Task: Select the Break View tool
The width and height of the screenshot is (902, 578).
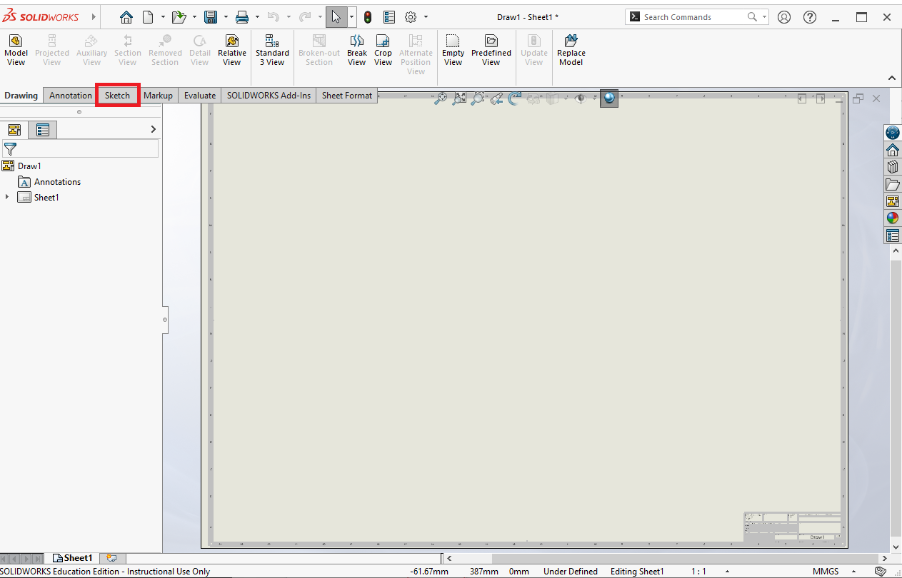Action: [x=356, y=48]
